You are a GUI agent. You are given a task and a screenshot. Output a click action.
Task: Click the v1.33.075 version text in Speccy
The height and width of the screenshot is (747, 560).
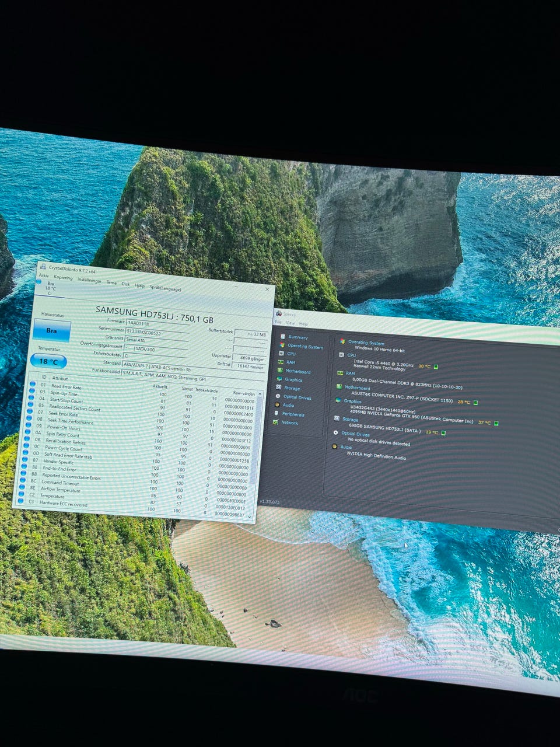pos(269,501)
